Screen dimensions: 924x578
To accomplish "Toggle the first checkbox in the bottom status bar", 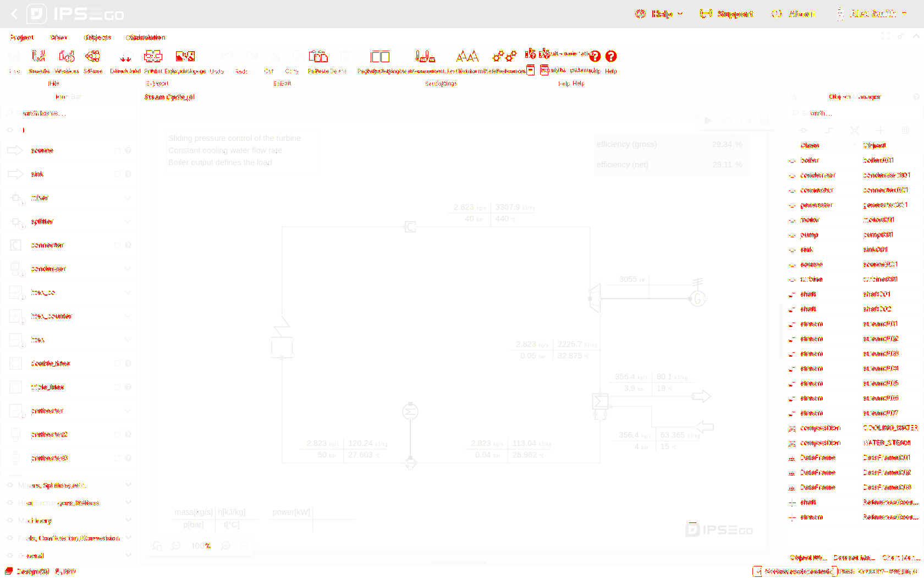I will pyautogui.click(x=757, y=571).
